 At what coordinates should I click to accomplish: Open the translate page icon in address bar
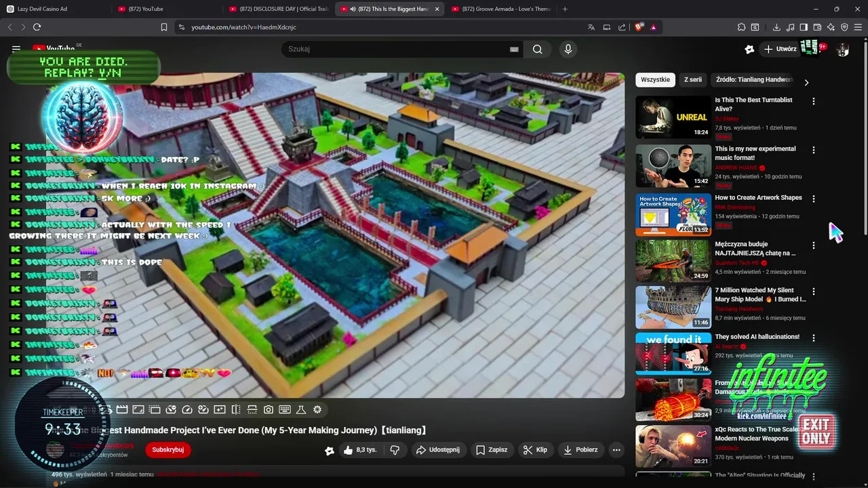(591, 27)
